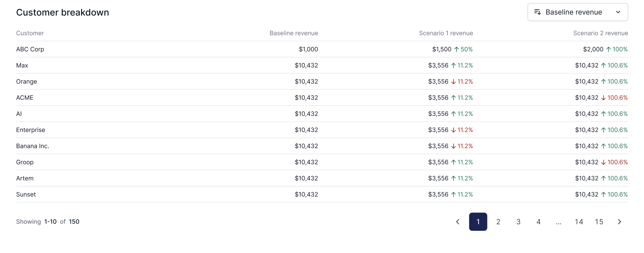Jump to page 15
The image size is (644, 253).
pyautogui.click(x=599, y=222)
